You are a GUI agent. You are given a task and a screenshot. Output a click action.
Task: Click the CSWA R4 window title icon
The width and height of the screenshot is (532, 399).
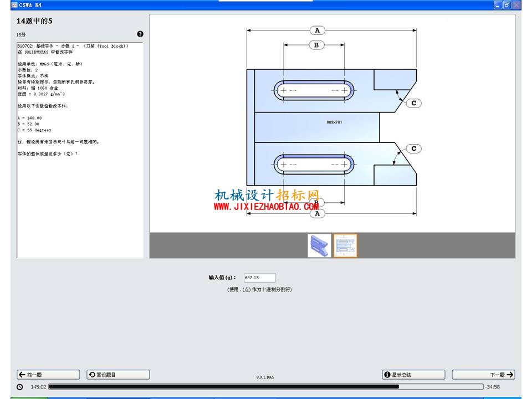[x=14, y=5]
